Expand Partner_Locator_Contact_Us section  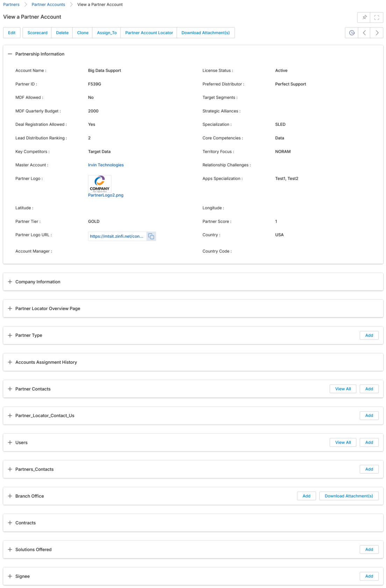coord(10,415)
